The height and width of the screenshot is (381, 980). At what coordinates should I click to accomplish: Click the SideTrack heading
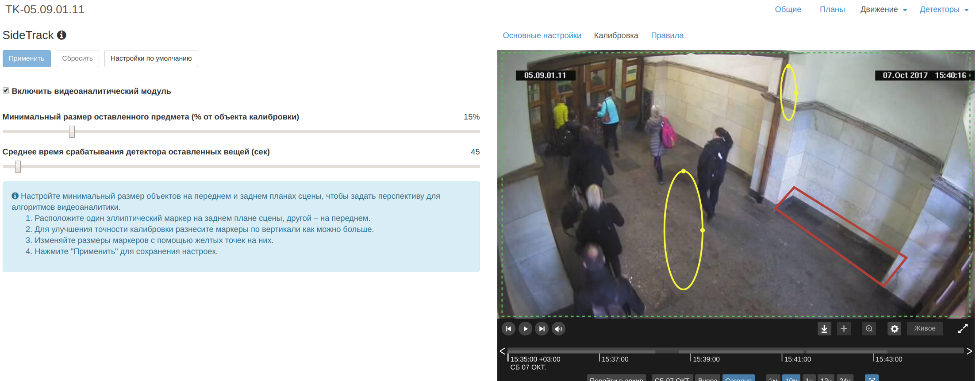point(28,35)
